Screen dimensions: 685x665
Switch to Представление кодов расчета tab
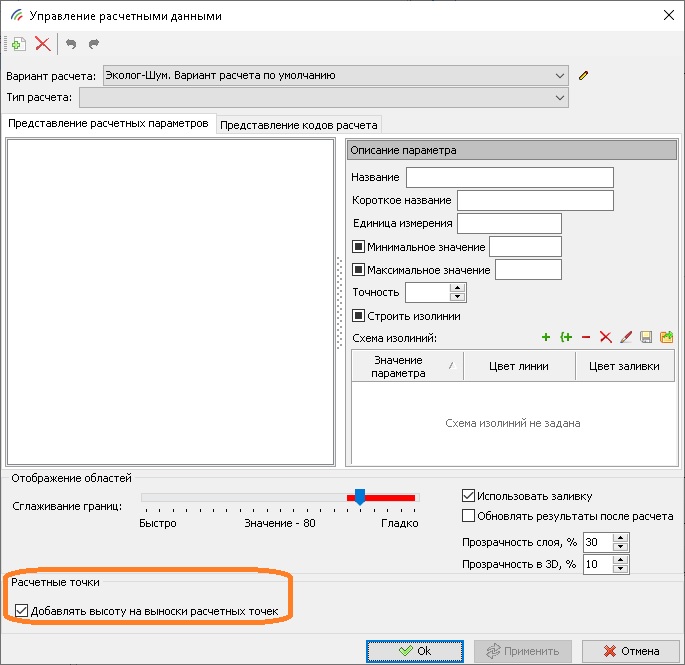(x=299, y=125)
